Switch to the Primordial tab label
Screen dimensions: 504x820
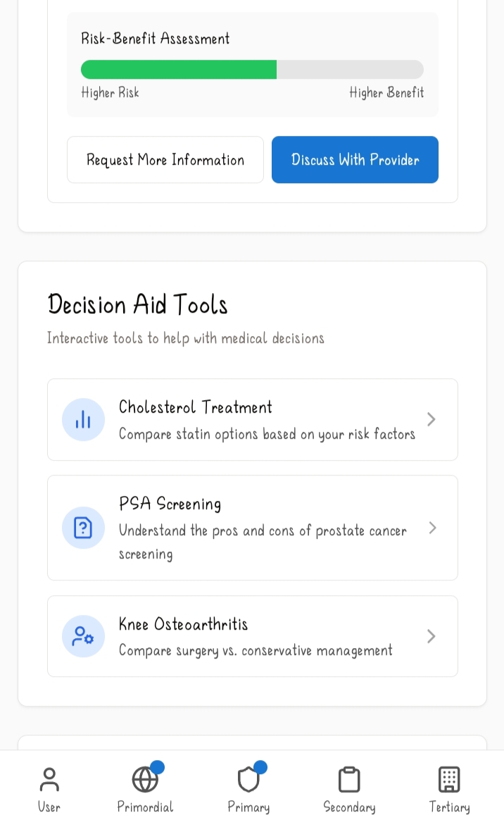(x=145, y=807)
